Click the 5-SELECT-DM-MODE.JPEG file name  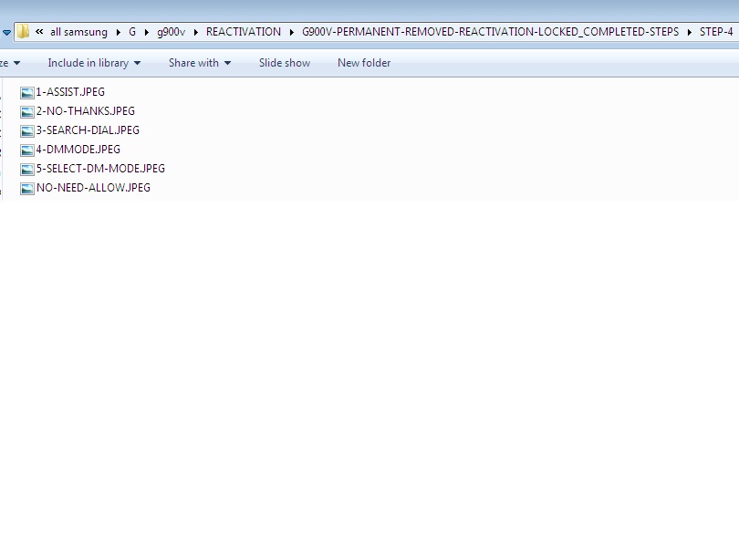tap(101, 169)
